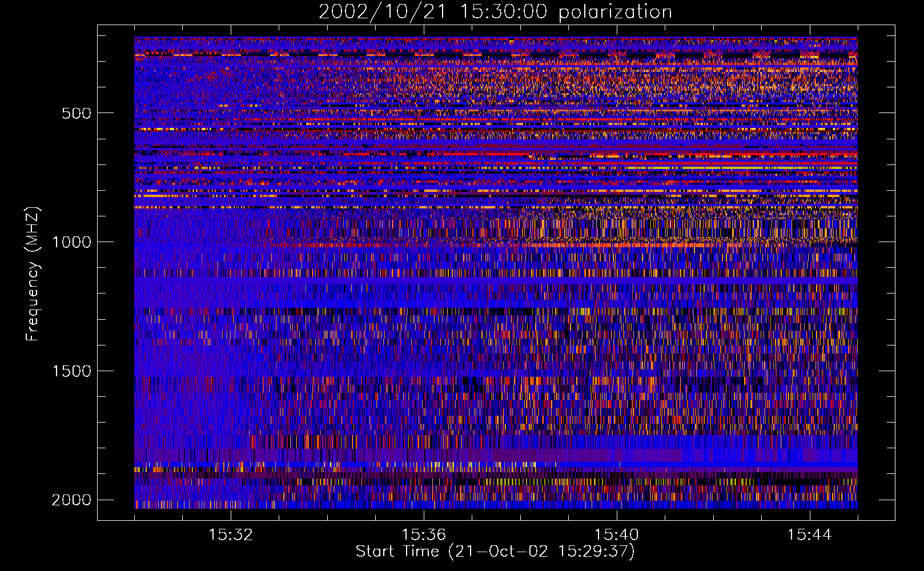Click the 1500 frequency tick label
924x571 pixels.
tap(71, 371)
